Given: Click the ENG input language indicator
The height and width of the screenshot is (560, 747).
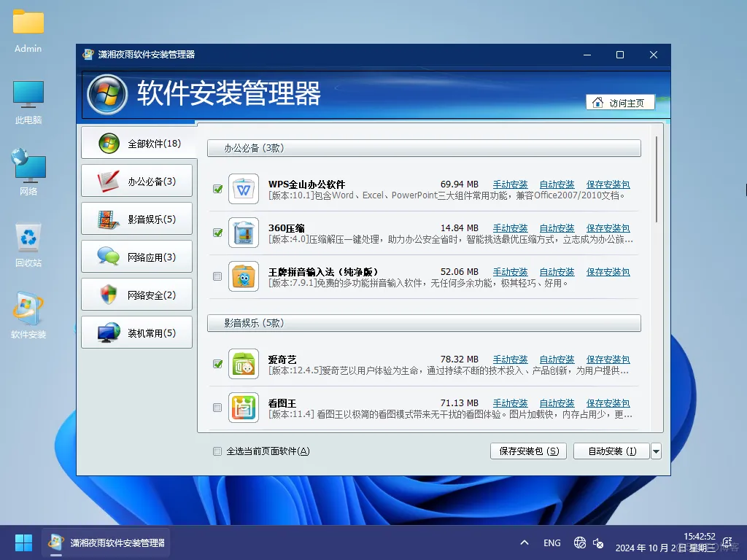Looking at the screenshot, I should [x=551, y=542].
